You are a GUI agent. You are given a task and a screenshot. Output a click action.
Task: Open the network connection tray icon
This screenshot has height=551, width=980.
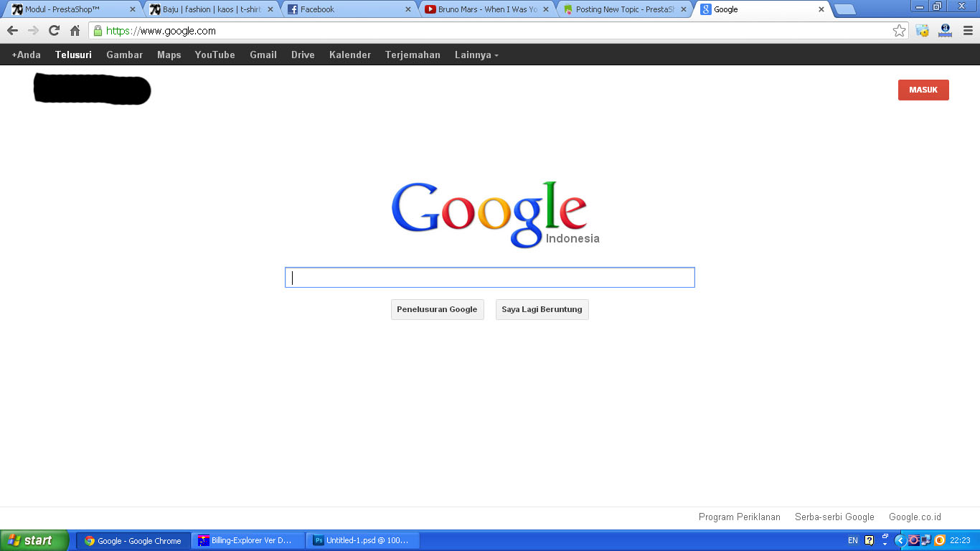[x=925, y=540]
